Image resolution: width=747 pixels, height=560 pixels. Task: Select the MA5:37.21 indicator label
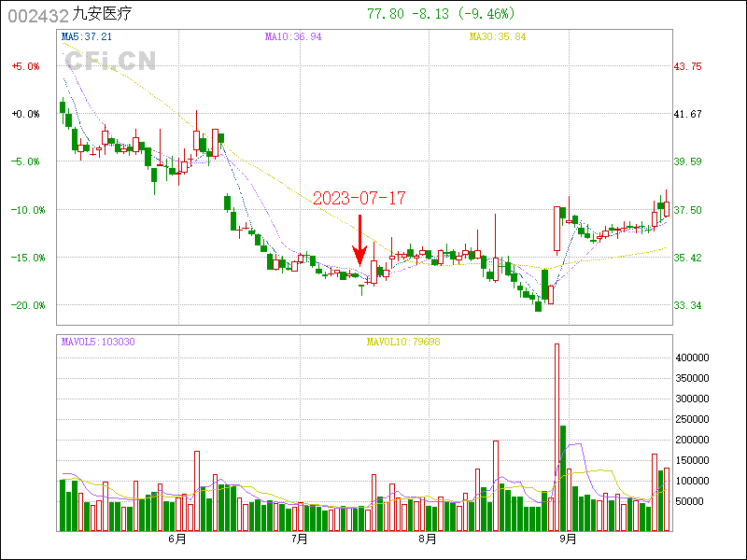pos(86,37)
